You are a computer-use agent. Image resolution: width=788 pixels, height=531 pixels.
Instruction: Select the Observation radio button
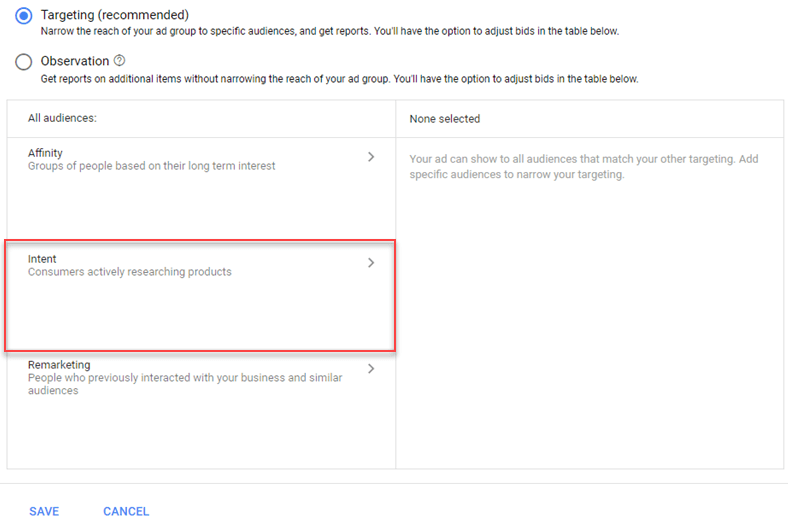(23, 62)
